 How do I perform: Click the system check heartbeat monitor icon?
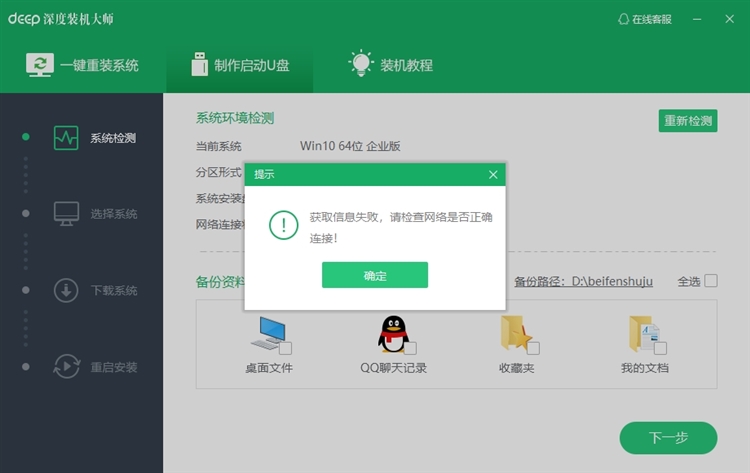coord(66,137)
